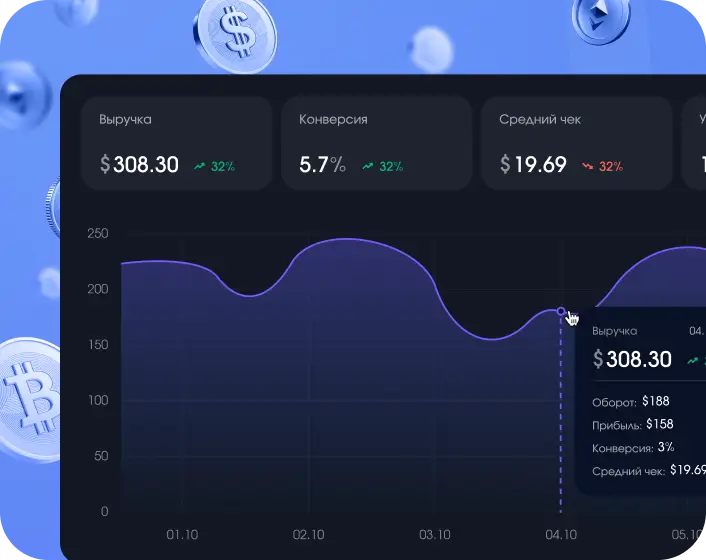Click the 32% growth label in Конверсия card
This screenshot has height=560, width=706.
coord(391,167)
